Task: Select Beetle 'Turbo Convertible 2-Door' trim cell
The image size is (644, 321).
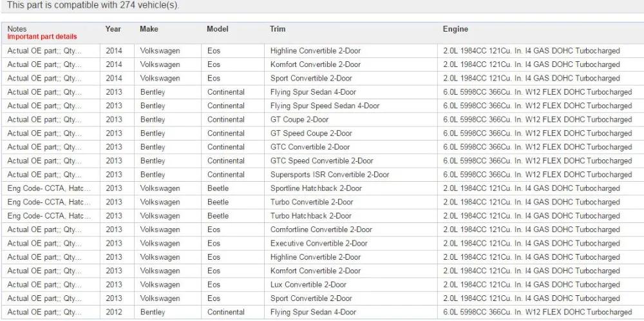Action: pyautogui.click(x=312, y=202)
